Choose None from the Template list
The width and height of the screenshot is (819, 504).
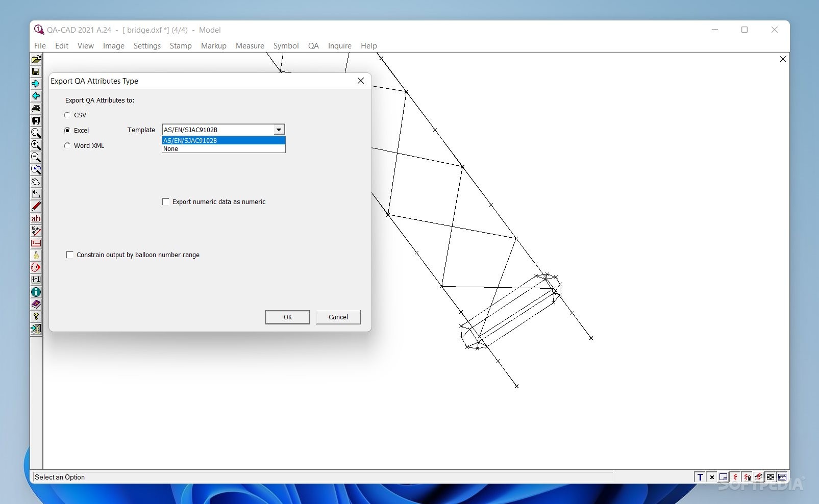pos(224,149)
